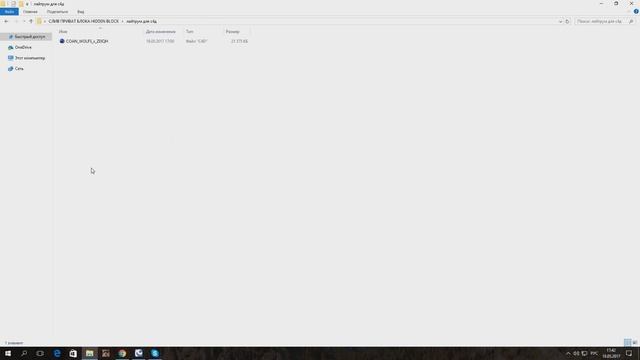
Task: Open Quick Access Toolbar customize dropdown
Action: [27, 4]
